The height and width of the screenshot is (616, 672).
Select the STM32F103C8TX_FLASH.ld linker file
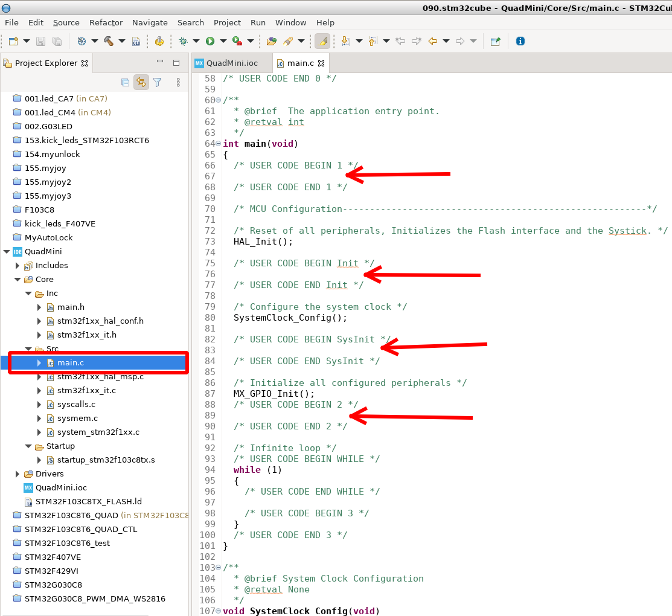point(88,502)
